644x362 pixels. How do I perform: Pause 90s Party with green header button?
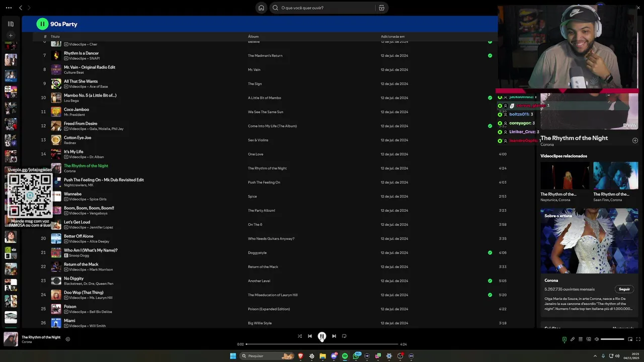point(42,24)
